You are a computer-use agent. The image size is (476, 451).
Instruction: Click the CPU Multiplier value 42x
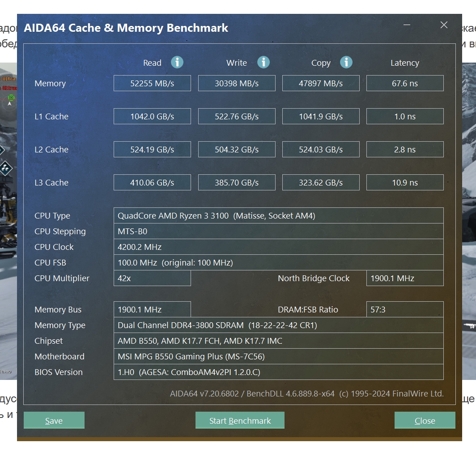pyautogui.click(x=152, y=278)
